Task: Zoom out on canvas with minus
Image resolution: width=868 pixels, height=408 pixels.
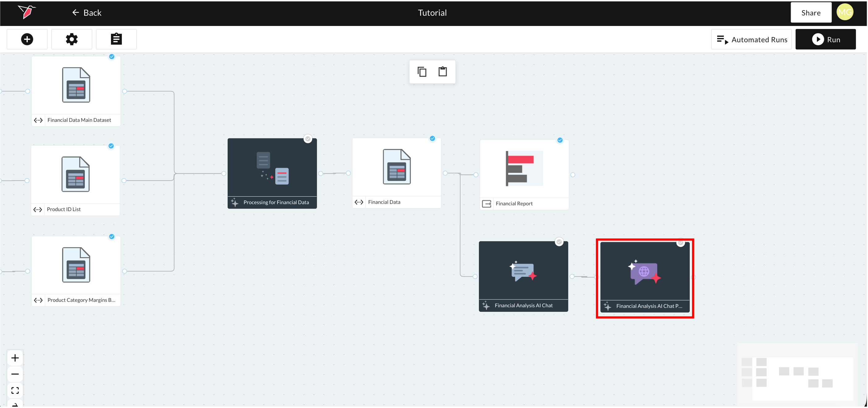Action: coord(15,374)
